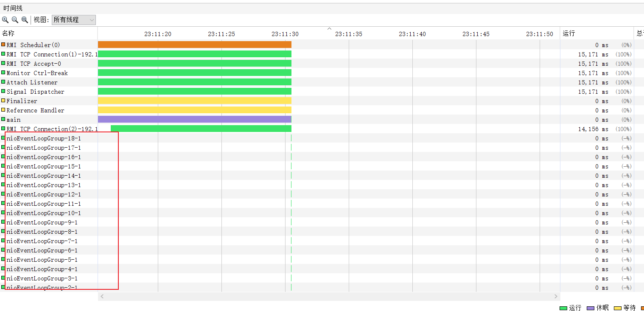
Task: Click the orange state icon of RMI Scheduler(0)
Action: coord(3,45)
